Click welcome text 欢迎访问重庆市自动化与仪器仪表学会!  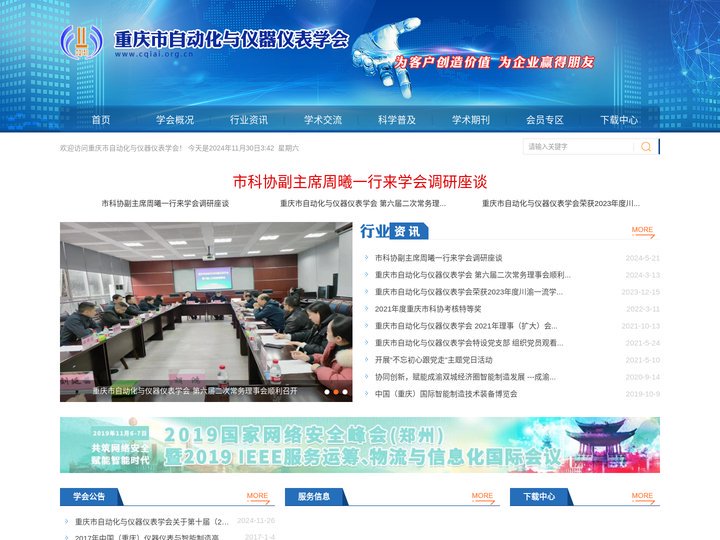[121, 148]
